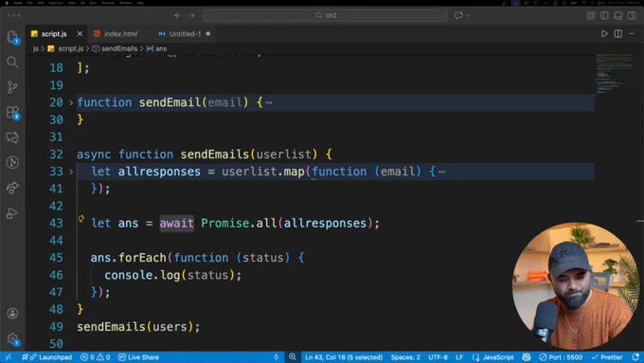Click forEach on line 45

pyautogui.click(x=142, y=258)
